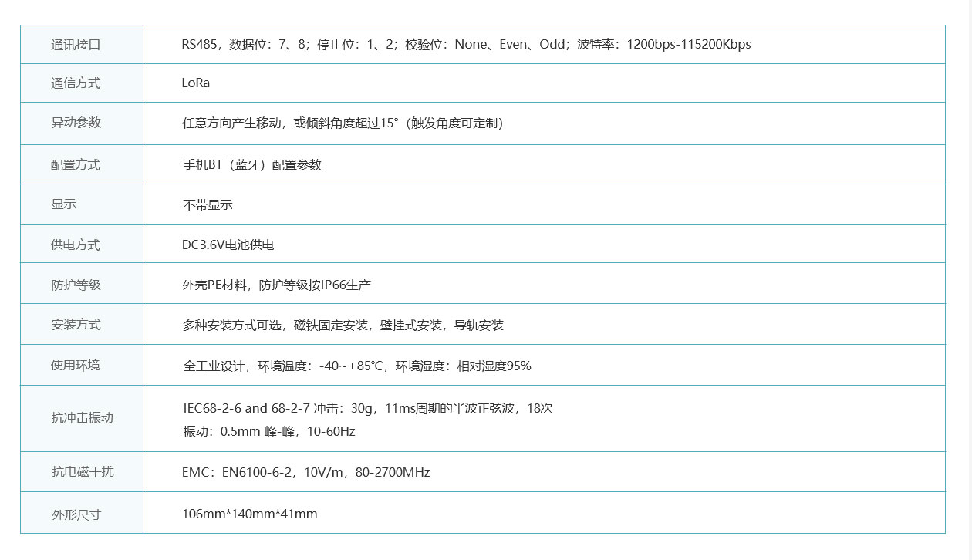Click the 防护等级 label cell

point(76,285)
